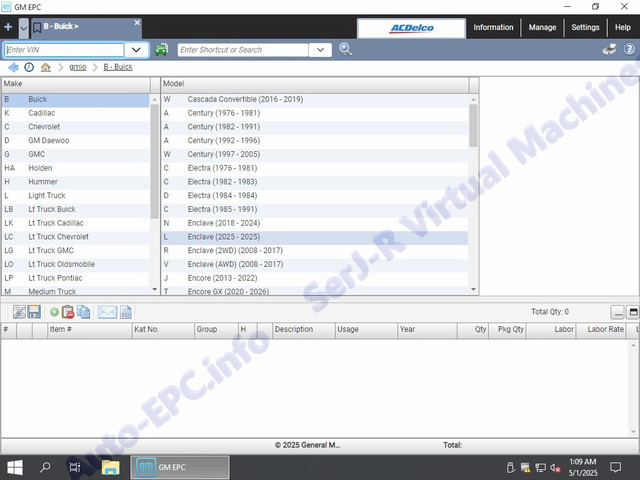This screenshot has height=480, width=640.
Task: Open the Manage menu
Action: (542, 27)
